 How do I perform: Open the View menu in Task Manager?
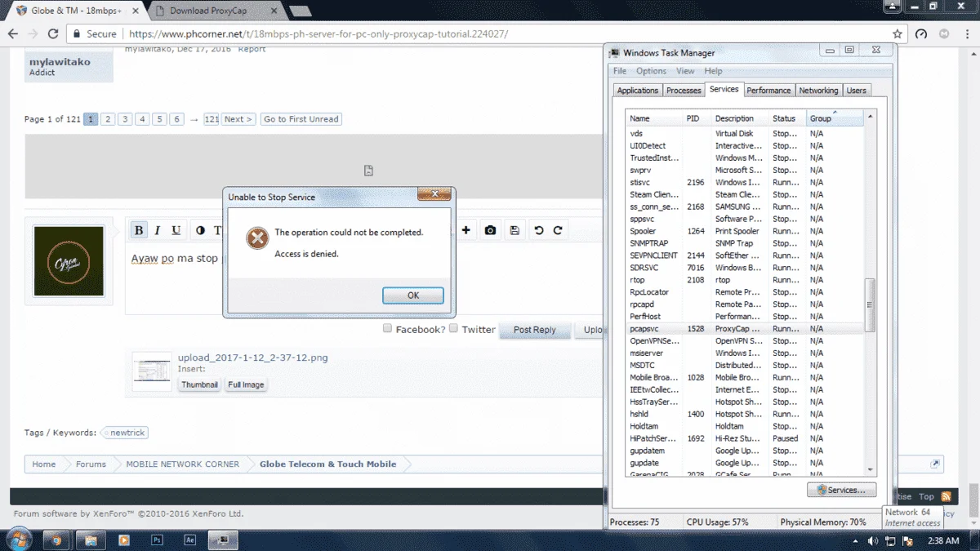click(x=685, y=71)
